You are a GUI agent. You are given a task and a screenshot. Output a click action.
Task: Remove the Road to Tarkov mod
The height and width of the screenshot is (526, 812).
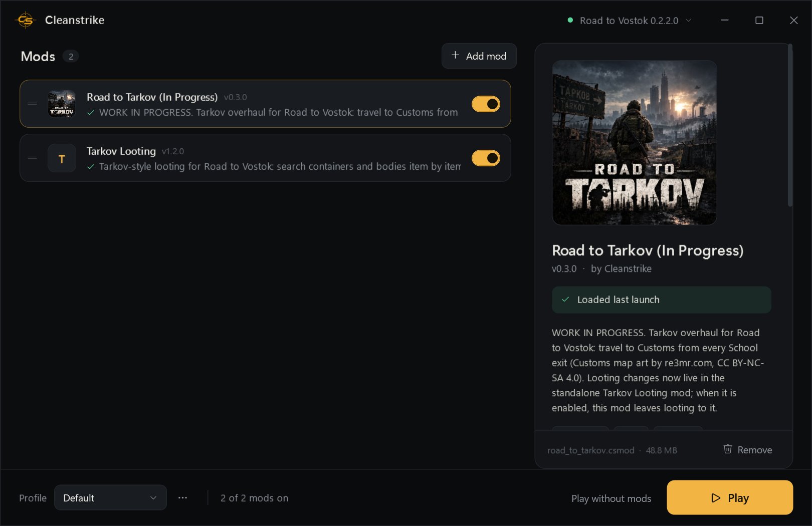747,450
